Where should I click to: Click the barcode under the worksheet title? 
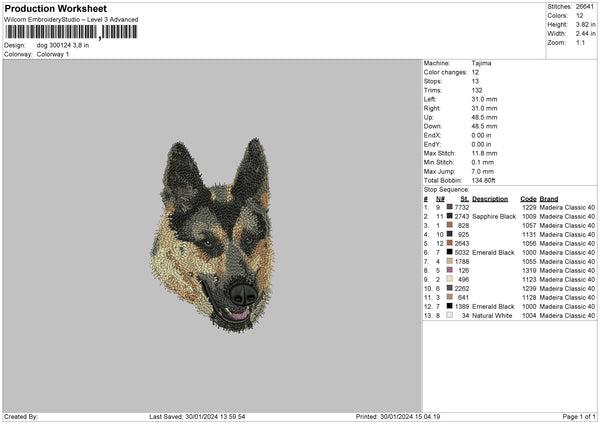pos(70,32)
